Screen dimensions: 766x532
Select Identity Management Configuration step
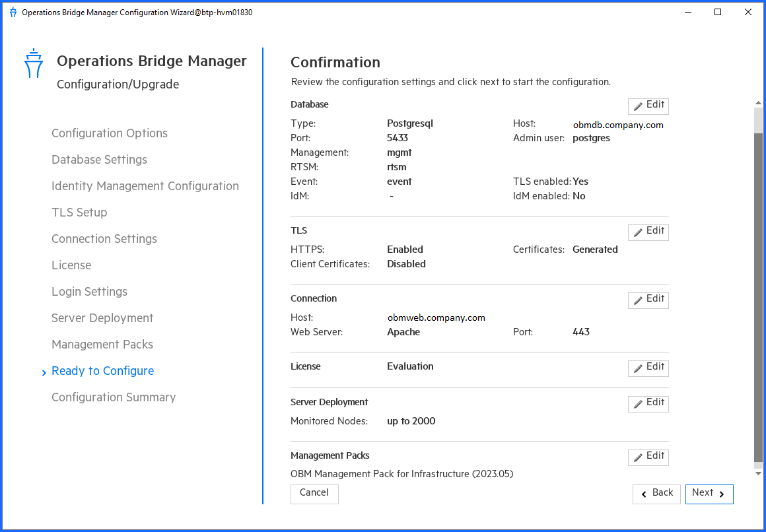tap(145, 185)
